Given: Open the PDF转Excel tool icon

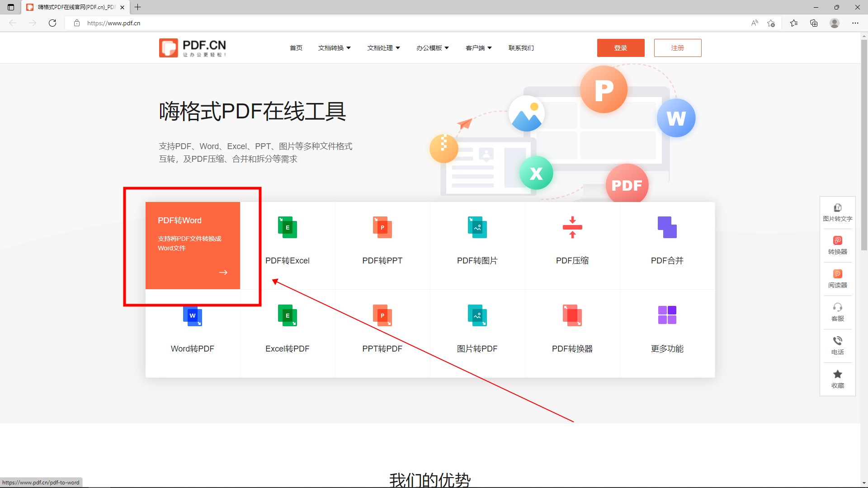Looking at the screenshot, I should (288, 227).
